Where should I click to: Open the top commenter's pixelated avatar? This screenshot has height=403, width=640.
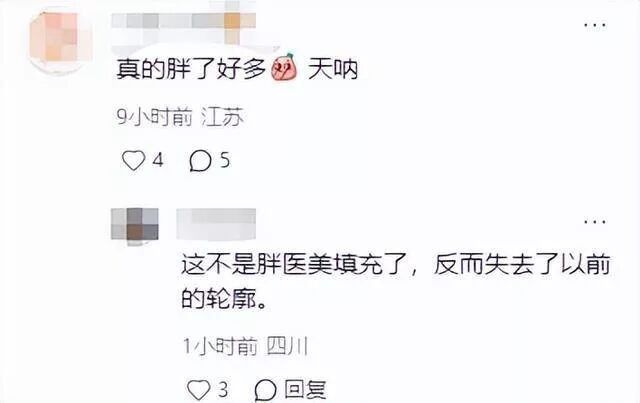pyautogui.click(x=60, y=38)
